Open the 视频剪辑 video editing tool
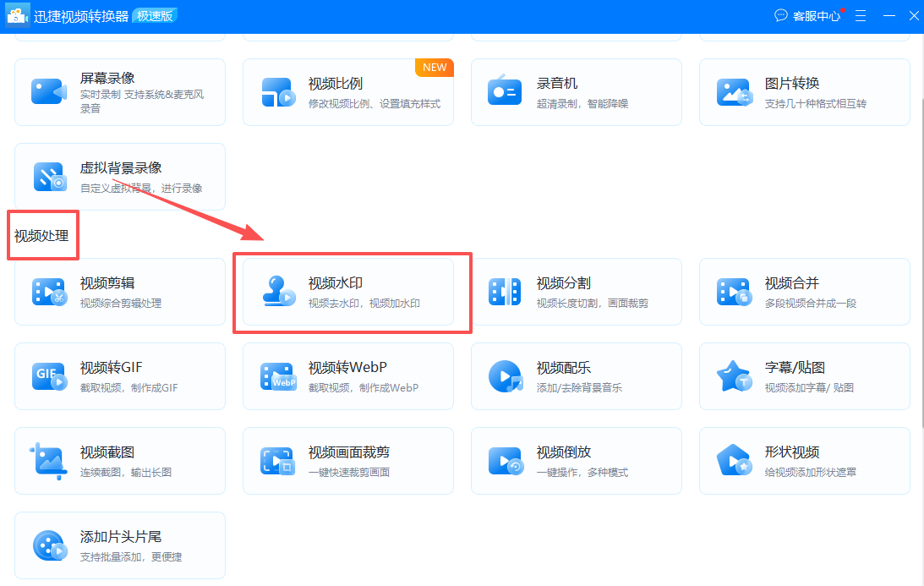 pyautogui.click(x=119, y=291)
